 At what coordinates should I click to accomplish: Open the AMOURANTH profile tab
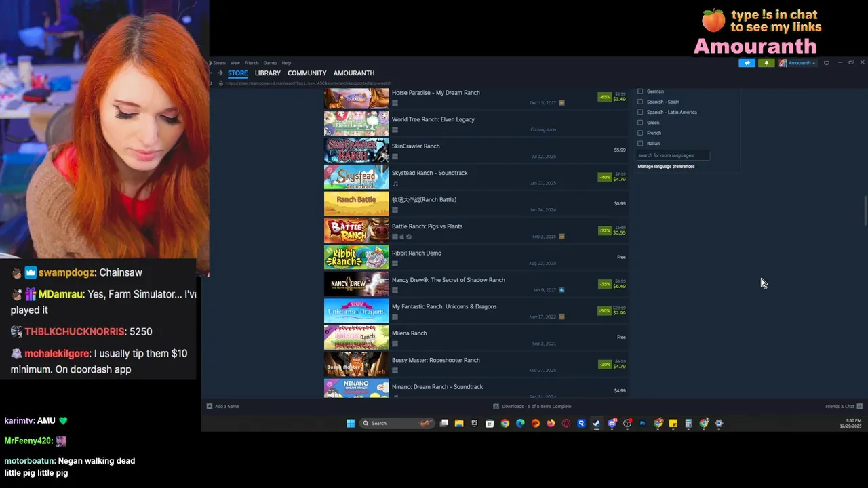pyautogui.click(x=354, y=73)
